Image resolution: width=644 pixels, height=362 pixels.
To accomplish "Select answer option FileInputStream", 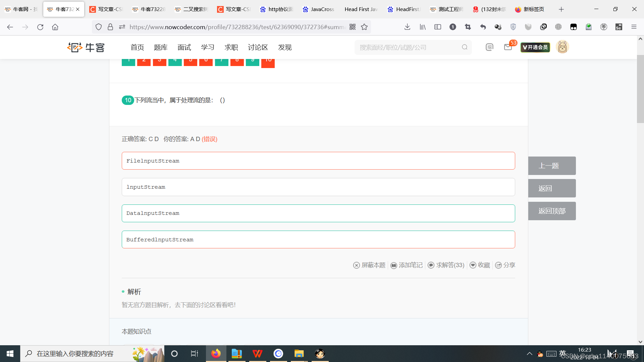I will (x=318, y=161).
